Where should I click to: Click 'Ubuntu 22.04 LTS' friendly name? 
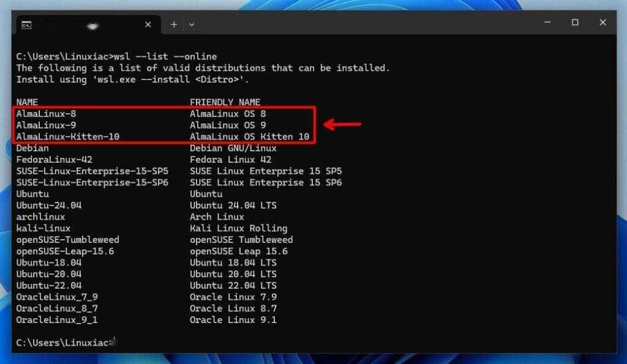pyautogui.click(x=233, y=286)
